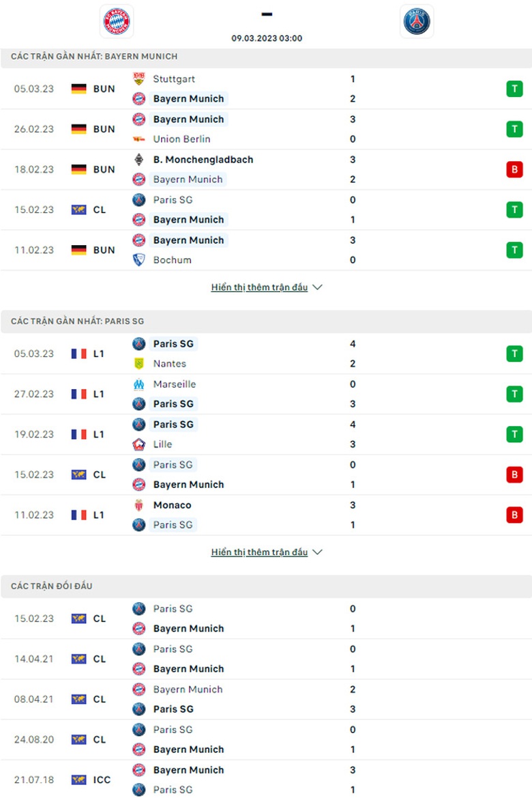
Task: Click the Union Berlin team logo
Action: click(138, 139)
